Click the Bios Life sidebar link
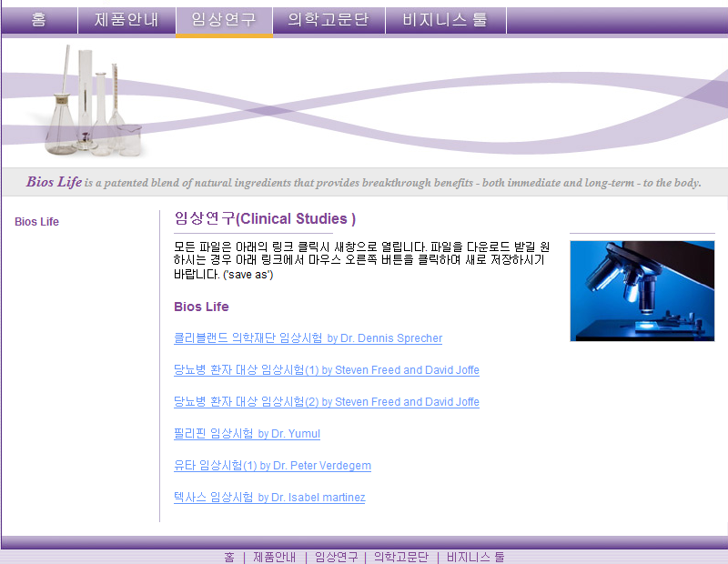 pyautogui.click(x=36, y=222)
